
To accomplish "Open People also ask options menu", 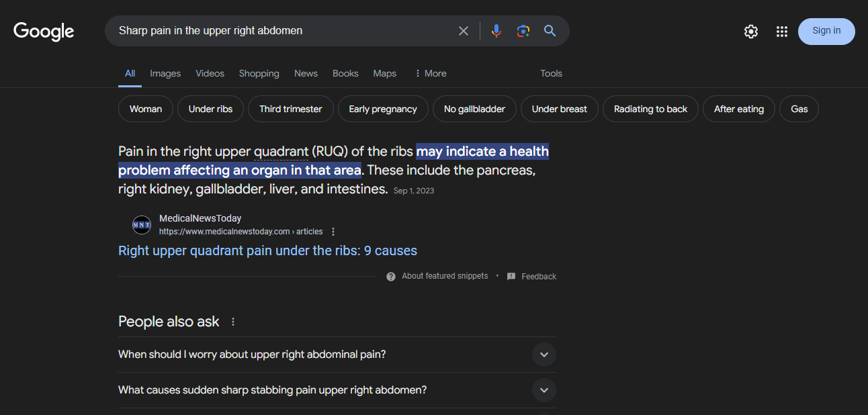I will pyautogui.click(x=232, y=322).
